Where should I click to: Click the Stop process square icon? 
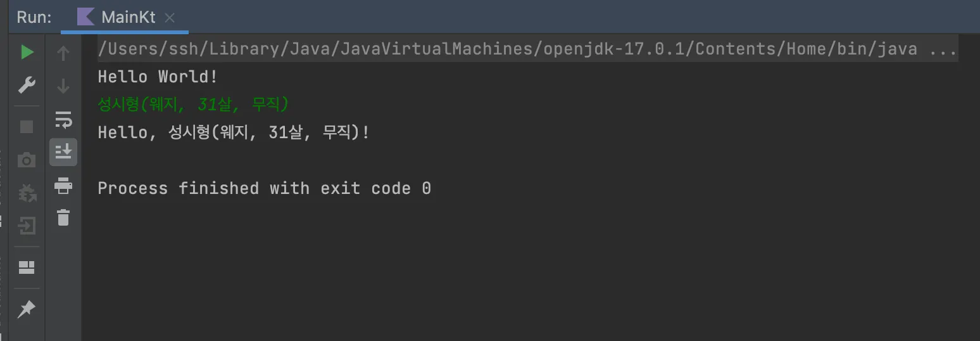(x=27, y=127)
